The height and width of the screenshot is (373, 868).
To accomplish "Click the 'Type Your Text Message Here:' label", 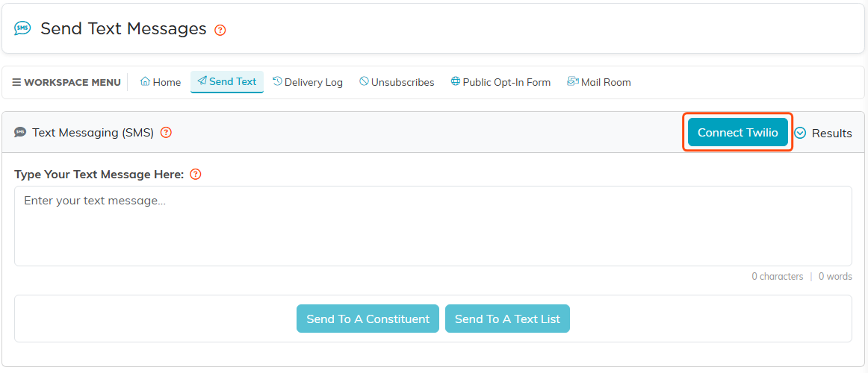I will [99, 175].
